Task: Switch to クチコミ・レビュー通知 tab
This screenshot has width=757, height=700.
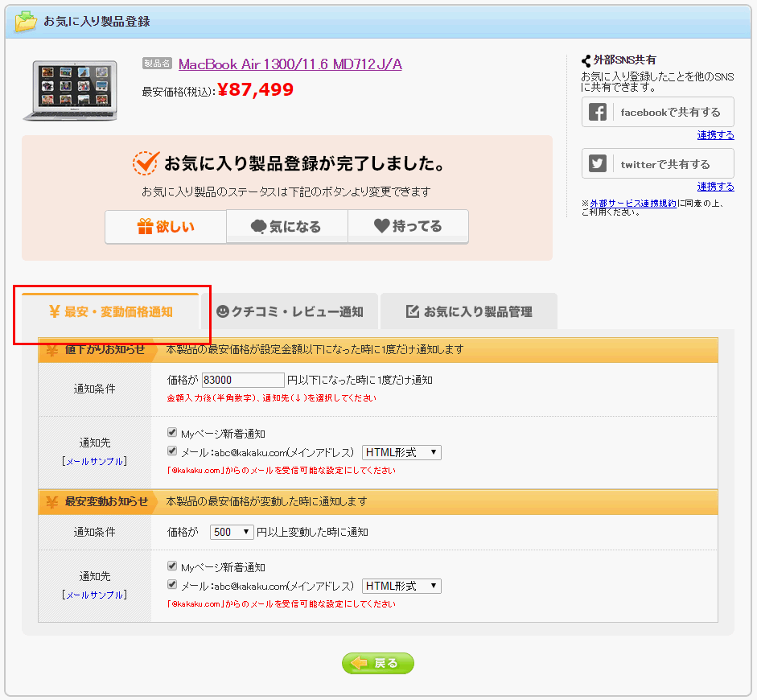Action: click(x=289, y=312)
